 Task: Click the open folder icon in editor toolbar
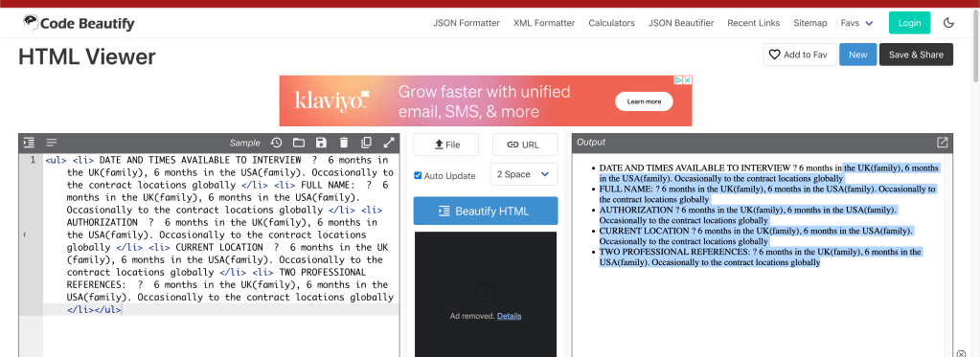click(x=299, y=143)
